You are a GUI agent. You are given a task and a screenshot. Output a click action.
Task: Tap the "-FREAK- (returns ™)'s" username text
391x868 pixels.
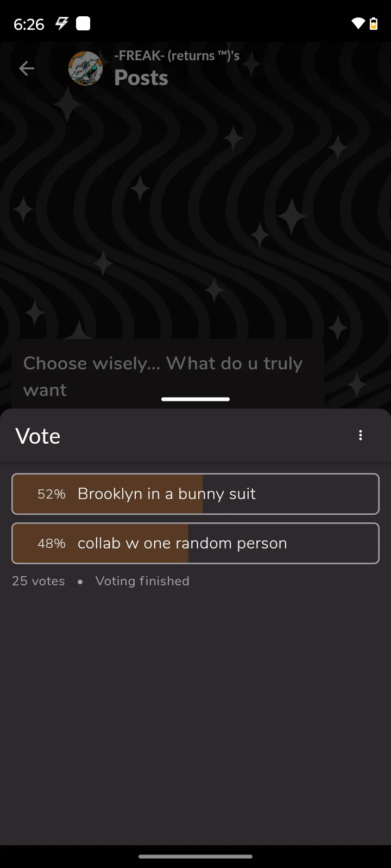(176, 55)
